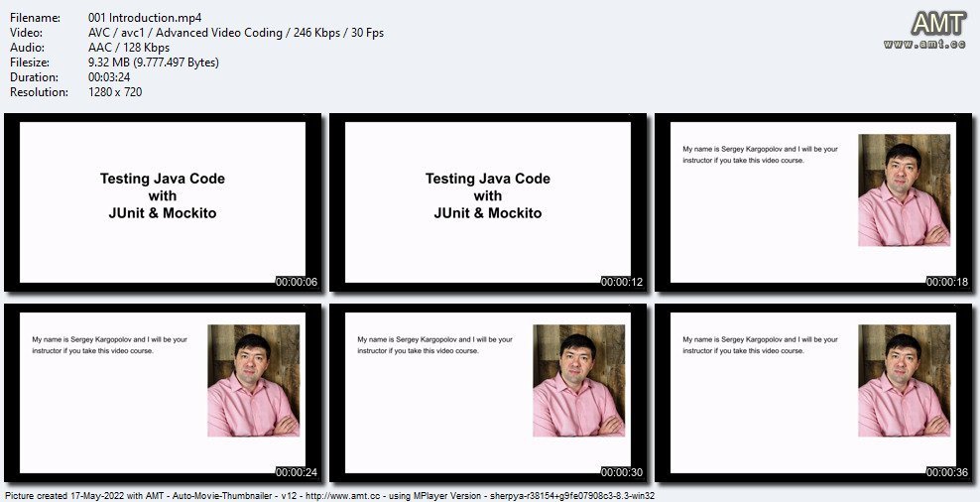Select the video codec line AVC / avc1
The width and height of the screenshot is (980, 502).
point(236,33)
